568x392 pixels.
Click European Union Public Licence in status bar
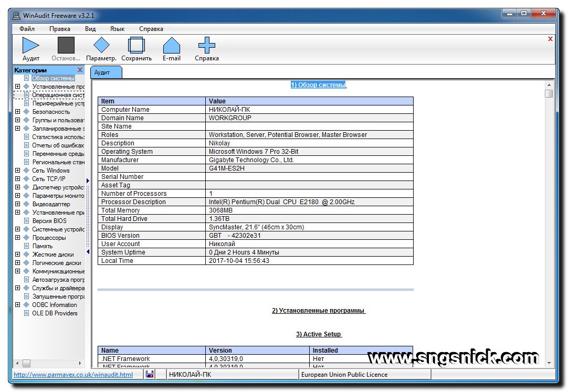344,375
